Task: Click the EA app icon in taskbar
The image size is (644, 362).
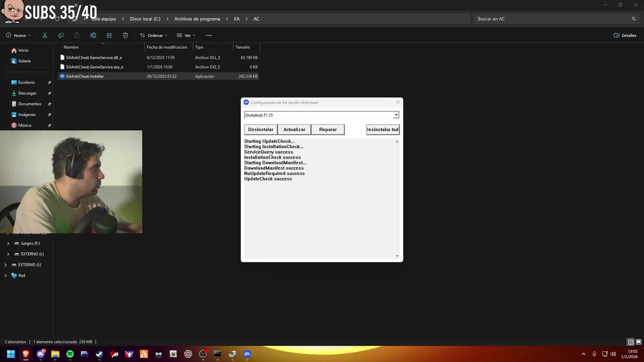Action: pyautogui.click(x=247, y=354)
